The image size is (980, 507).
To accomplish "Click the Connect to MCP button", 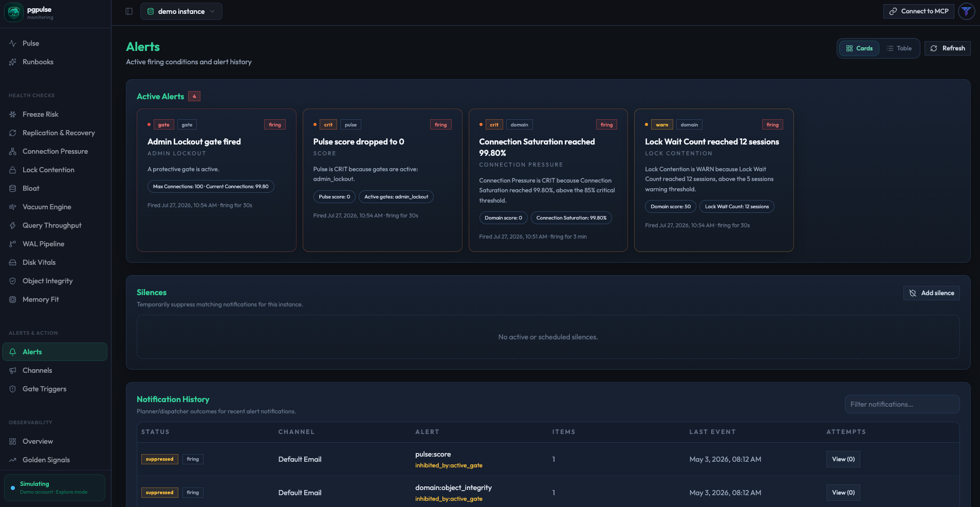I will click(918, 11).
